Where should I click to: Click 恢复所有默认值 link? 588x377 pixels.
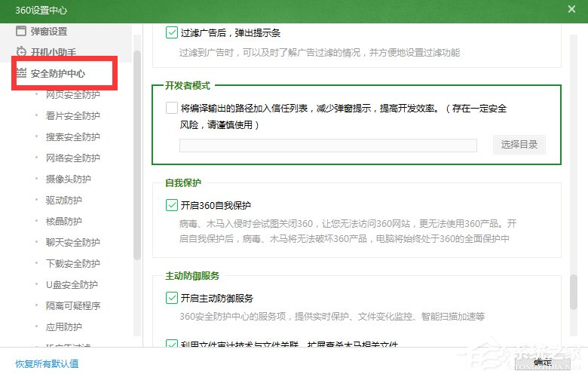pyautogui.click(x=47, y=363)
